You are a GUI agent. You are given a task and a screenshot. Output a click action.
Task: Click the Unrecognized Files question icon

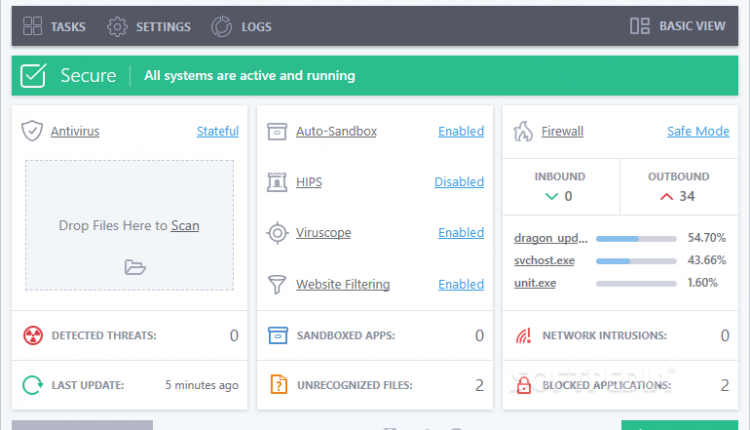pos(279,385)
